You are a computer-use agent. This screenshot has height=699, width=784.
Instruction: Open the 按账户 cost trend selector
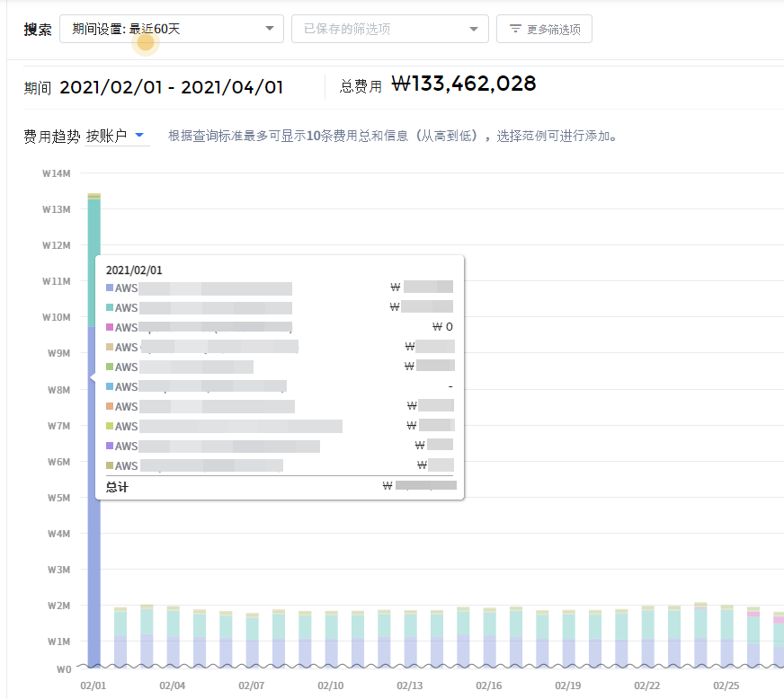pos(115,137)
